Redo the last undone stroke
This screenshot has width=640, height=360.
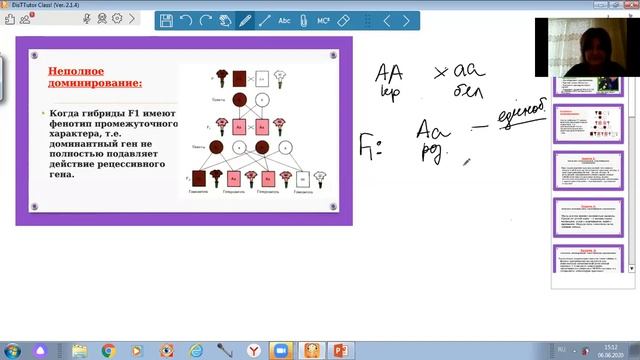[x=205, y=21]
